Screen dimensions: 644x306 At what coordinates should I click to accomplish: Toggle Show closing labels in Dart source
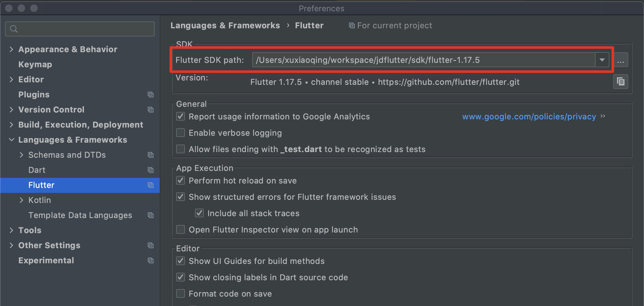pyautogui.click(x=180, y=277)
